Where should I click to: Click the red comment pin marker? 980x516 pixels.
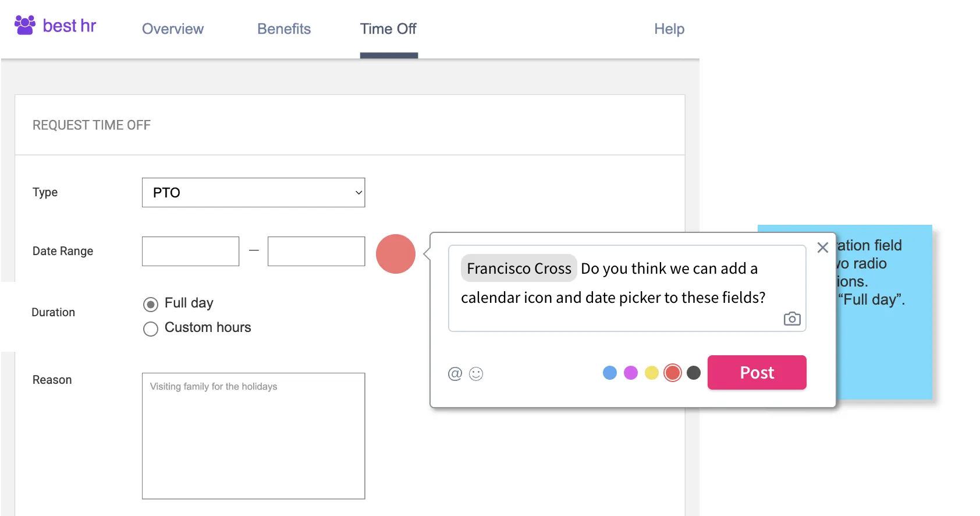[395, 254]
